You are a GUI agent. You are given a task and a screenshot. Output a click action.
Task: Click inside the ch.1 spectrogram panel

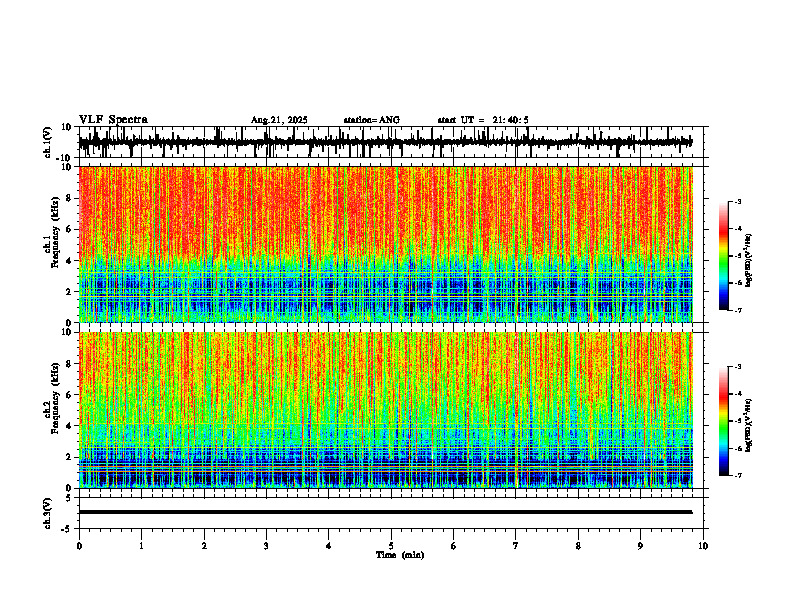pyautogui.click(x=385, y=244)
